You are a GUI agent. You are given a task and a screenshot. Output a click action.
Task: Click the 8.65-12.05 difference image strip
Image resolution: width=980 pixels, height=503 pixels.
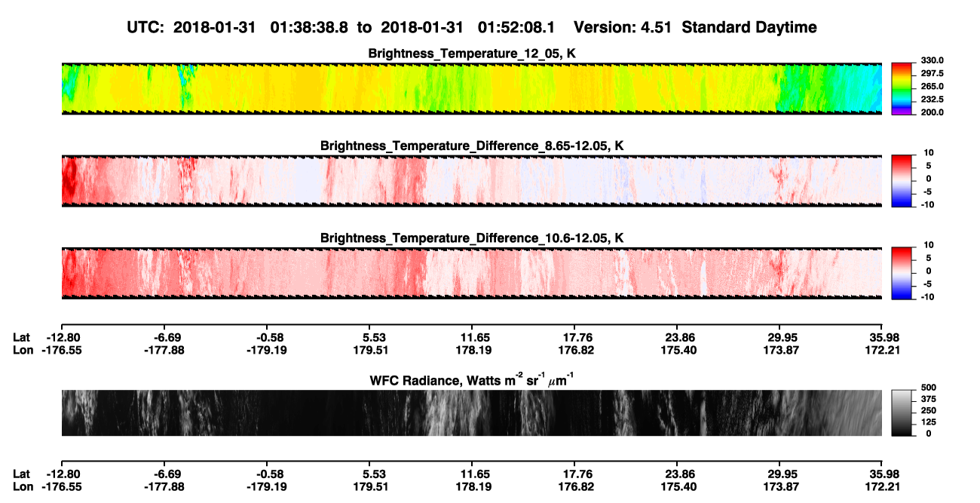click(x=471, y=180)
